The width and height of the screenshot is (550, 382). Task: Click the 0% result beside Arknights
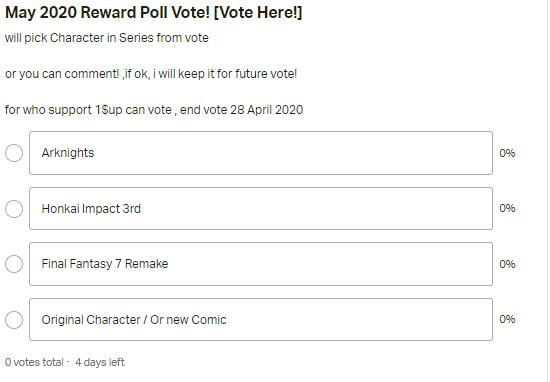[x=507, y=153]
